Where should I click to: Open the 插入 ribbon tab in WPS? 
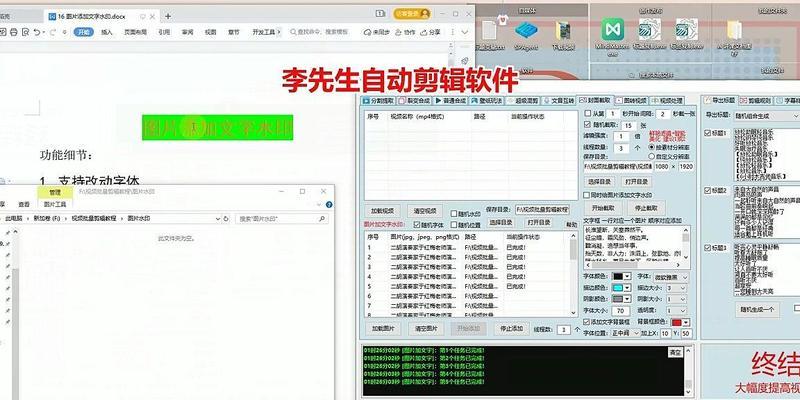point(107,32)
